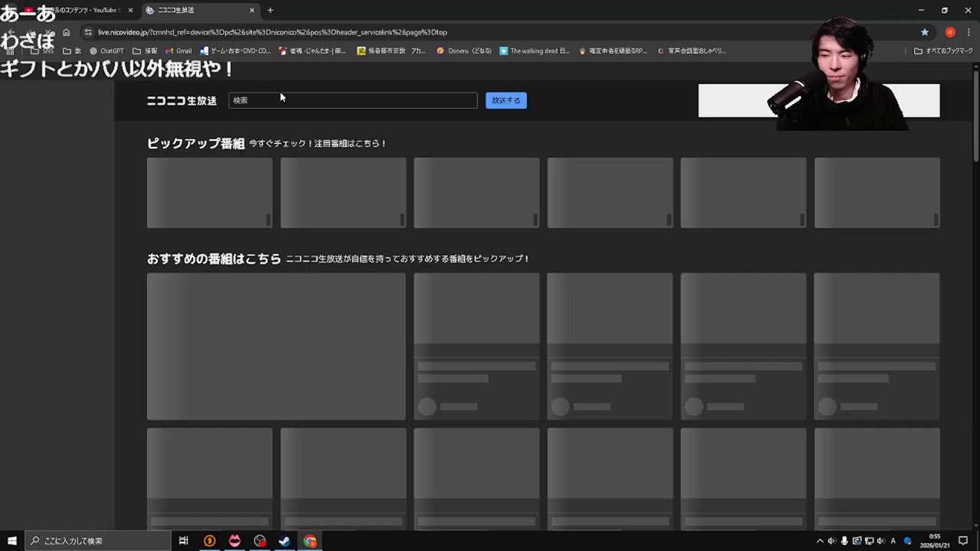980x551 pixels.
Task: Toggle the bookmark star for this page
Action: pyautogui.click(x=925, y=32)
